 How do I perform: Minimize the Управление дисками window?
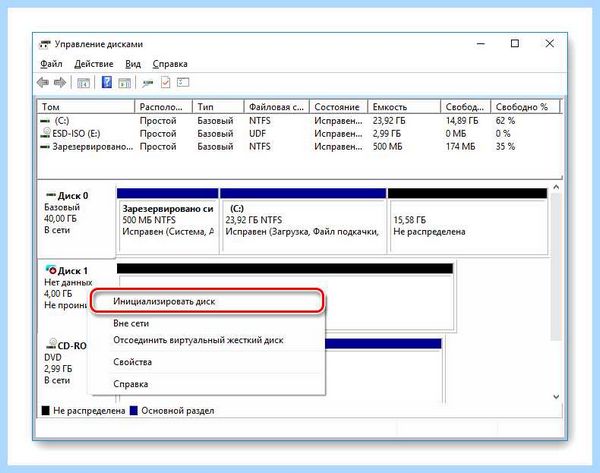pos(481,44)
